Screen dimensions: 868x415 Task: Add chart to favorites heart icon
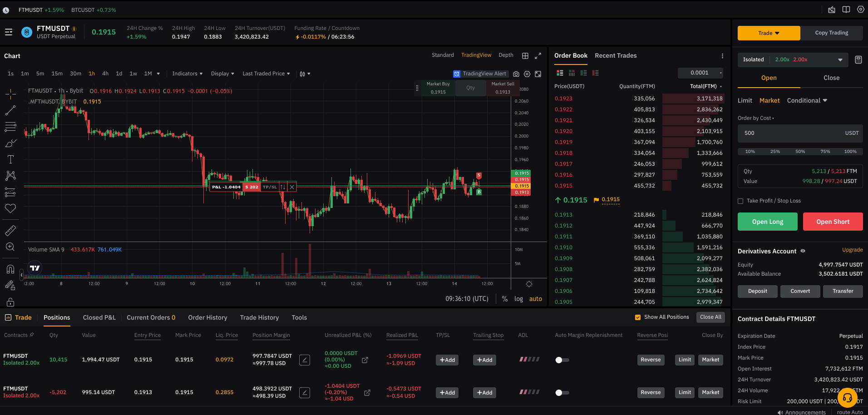coord(10,208)
